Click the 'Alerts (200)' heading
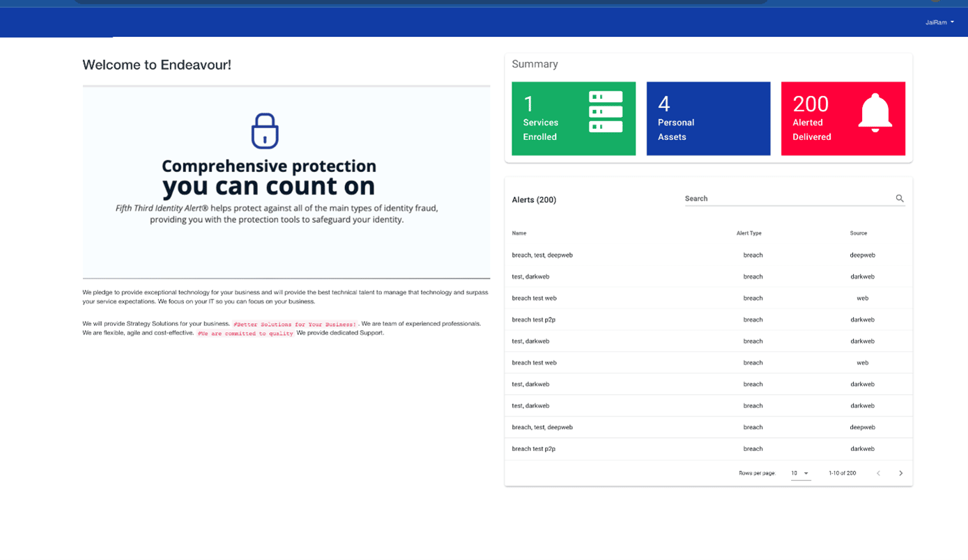The image size is (968, 560). [534, 200]
